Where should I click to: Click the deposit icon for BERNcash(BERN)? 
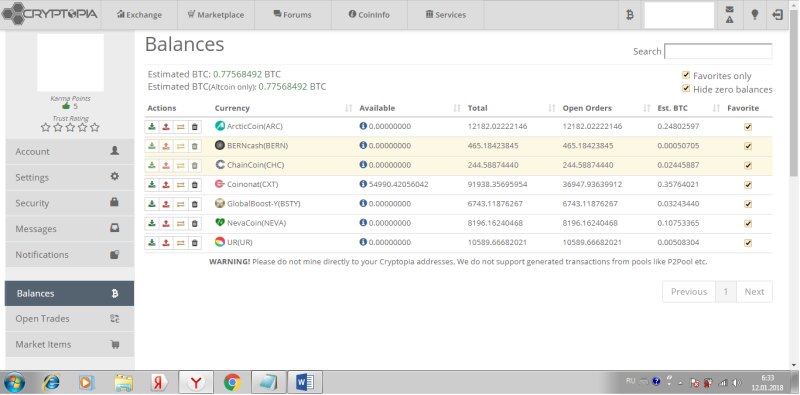(x=152, y=146)
